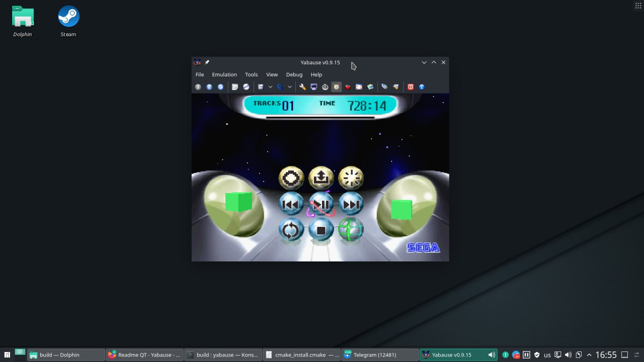Click the gray Run emulation toolbar icon

tap(198, 87)
